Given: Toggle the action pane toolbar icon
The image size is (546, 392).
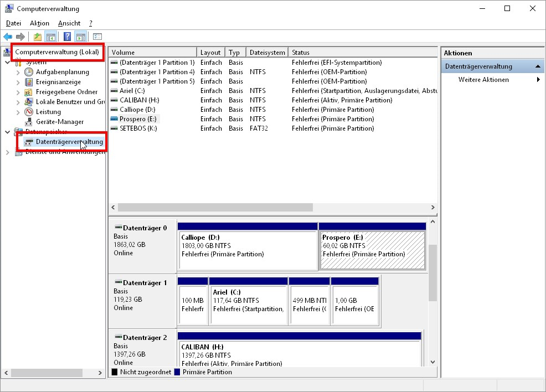Looking at the screenshot, I should (x=81, y=37).
